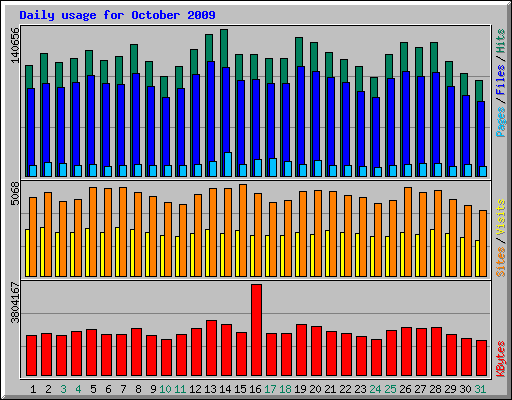Click the red KBytes bar for day 1

[x=31, y=356]
